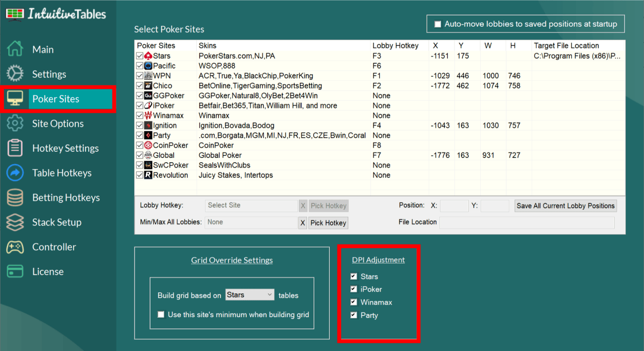
Task: Disable Stars DPI Adjustment checkbox
Action: (353, 276)
